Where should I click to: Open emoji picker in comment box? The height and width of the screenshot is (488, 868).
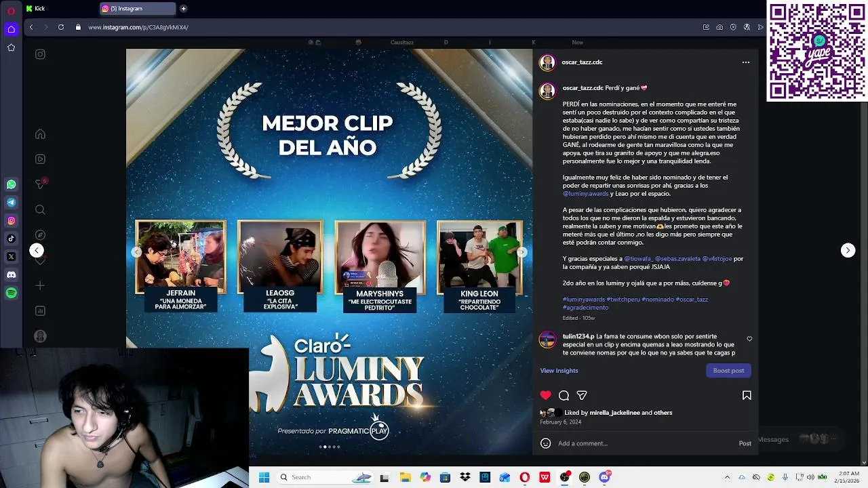coord(545,443)
